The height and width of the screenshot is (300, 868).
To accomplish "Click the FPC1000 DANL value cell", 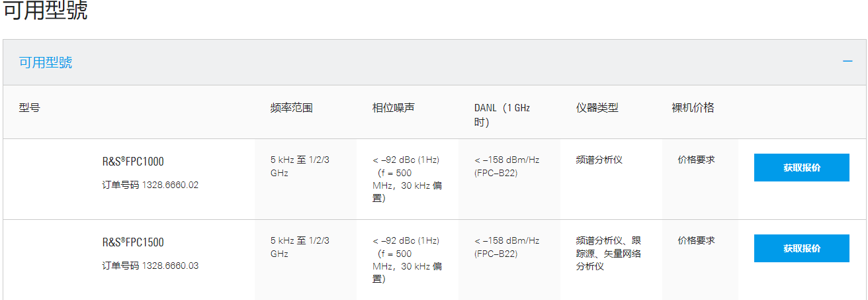I will point(507,166).
